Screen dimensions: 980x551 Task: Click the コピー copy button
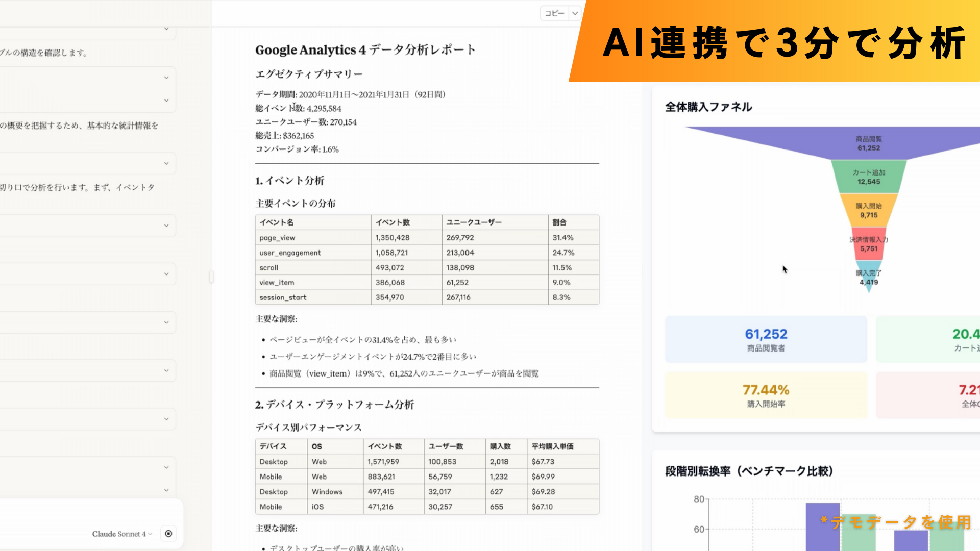click(554, 13)
